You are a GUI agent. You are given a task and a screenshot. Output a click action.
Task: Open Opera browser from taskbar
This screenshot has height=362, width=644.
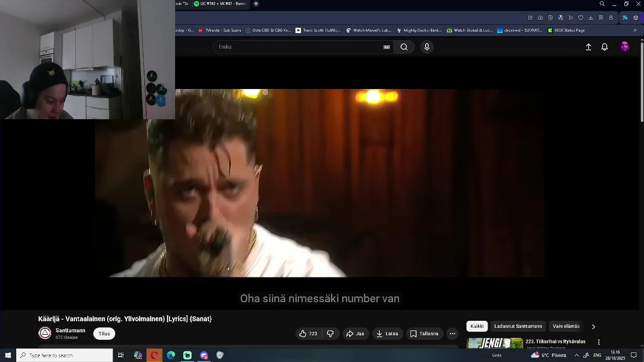coord(154,355)
